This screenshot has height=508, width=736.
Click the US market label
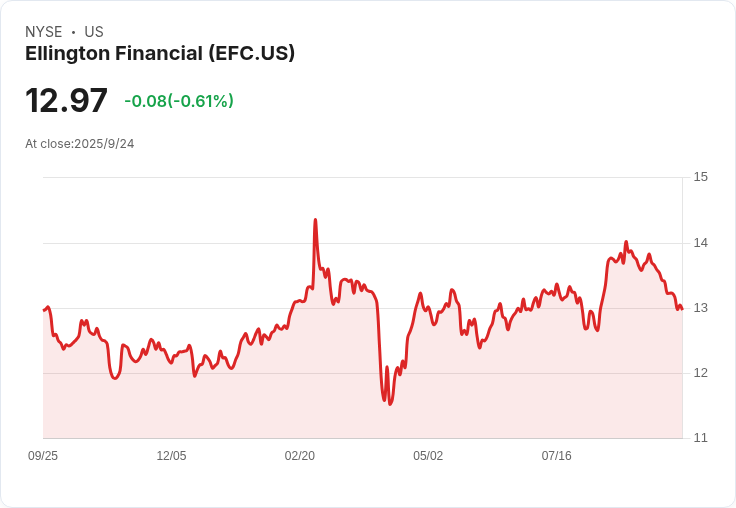[94, 32]
